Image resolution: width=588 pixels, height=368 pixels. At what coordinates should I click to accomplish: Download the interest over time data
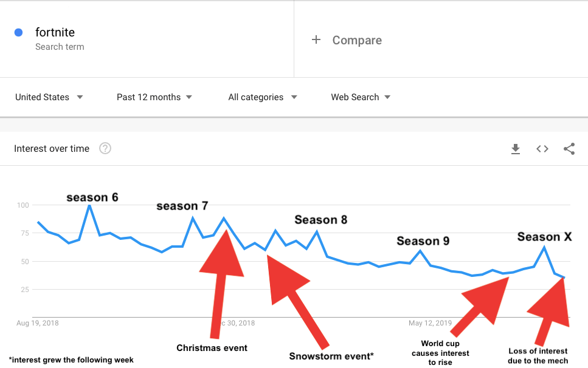point(516,149)
